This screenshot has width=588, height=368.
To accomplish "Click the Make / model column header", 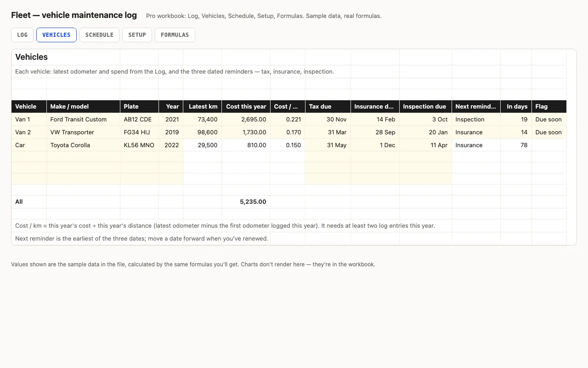I will coord(83,106).
